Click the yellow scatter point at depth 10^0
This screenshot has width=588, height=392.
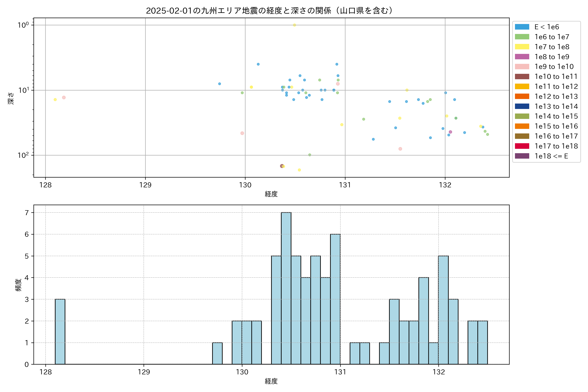294,25
